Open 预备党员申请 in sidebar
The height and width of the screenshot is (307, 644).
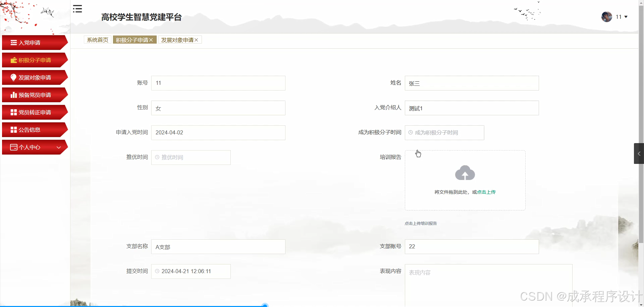pyautogui.click(x=35, y=95)
